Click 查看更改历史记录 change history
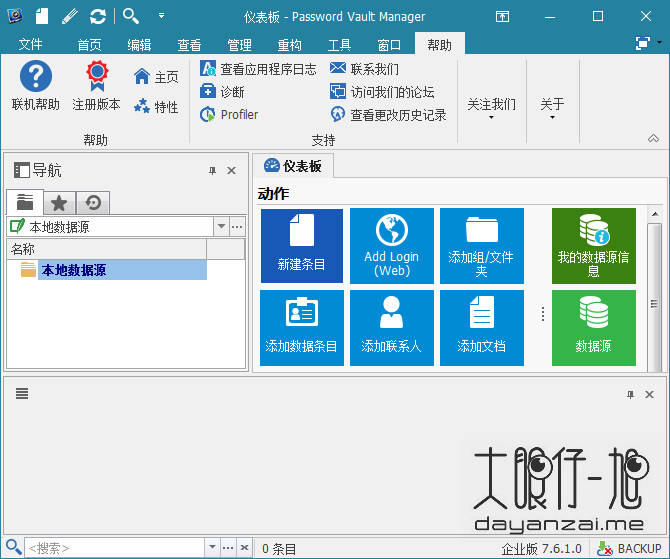The height and width of the screenshot is (559, 670). click(x=388, y=115)
